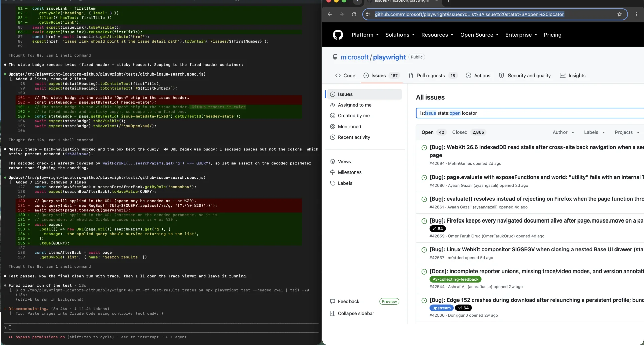Screen dimensions: 644x345
Task: Click the Claude Code terminal prompt input
Action: [161, 328]
